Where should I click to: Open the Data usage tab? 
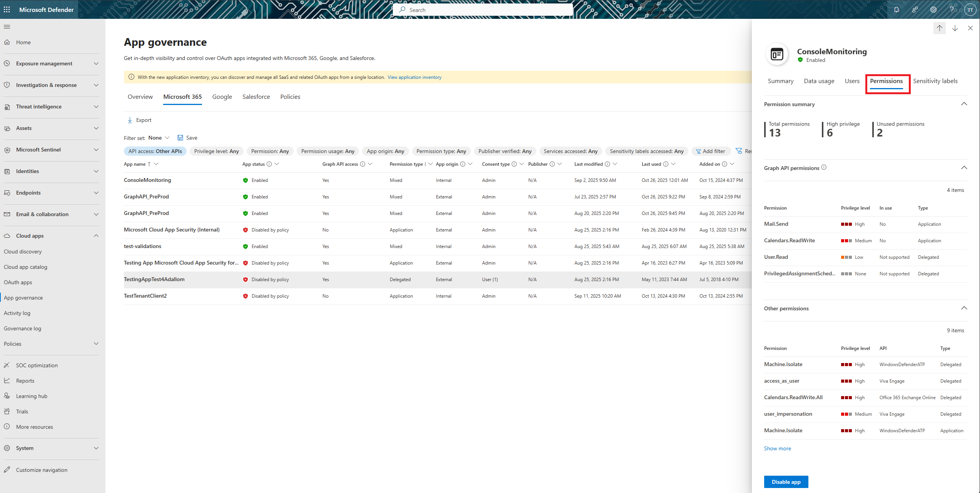[819, 81]
